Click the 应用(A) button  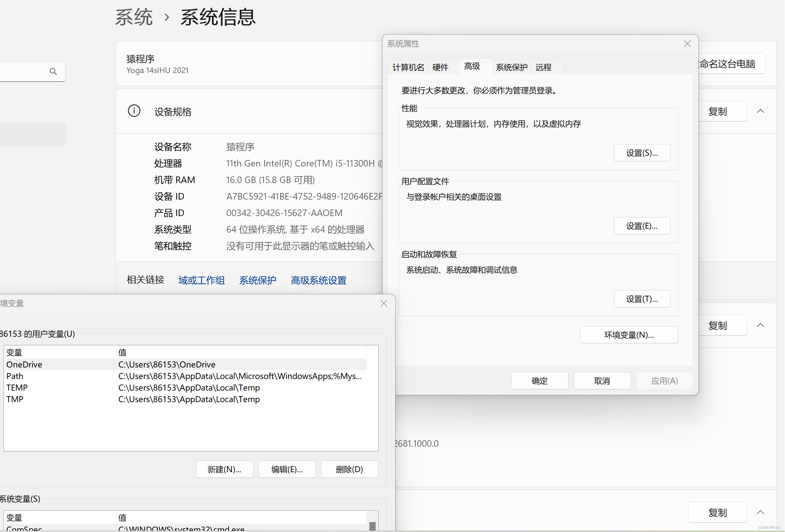click(x=664, y=380)
